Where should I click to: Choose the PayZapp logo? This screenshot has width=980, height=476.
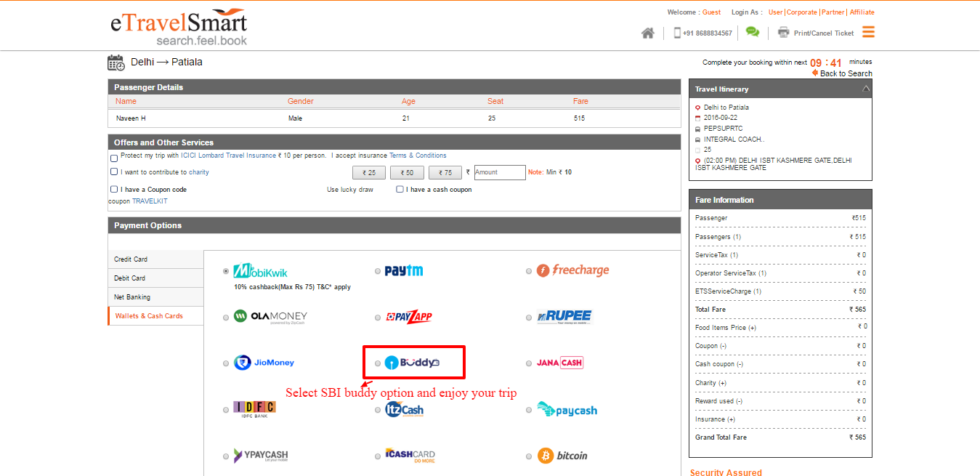(x=409, y=317)
